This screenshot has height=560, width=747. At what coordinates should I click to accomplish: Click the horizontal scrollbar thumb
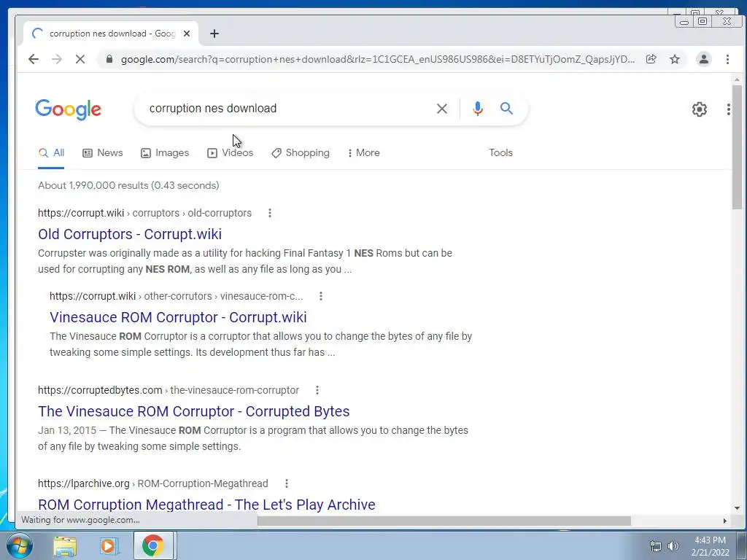[444, 521]
